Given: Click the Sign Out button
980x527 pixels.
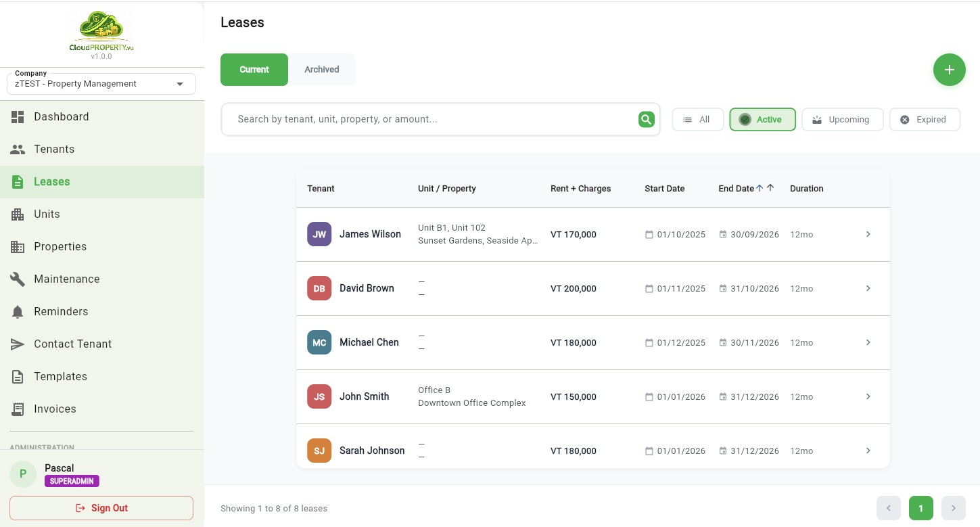Looking at the screenshot, I should 101,508.
